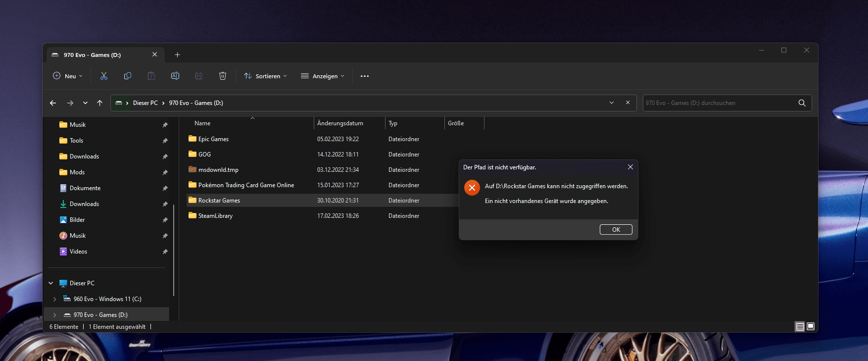
Task: Click pin icon beside Bilder
Action: (x=165, y=220)
